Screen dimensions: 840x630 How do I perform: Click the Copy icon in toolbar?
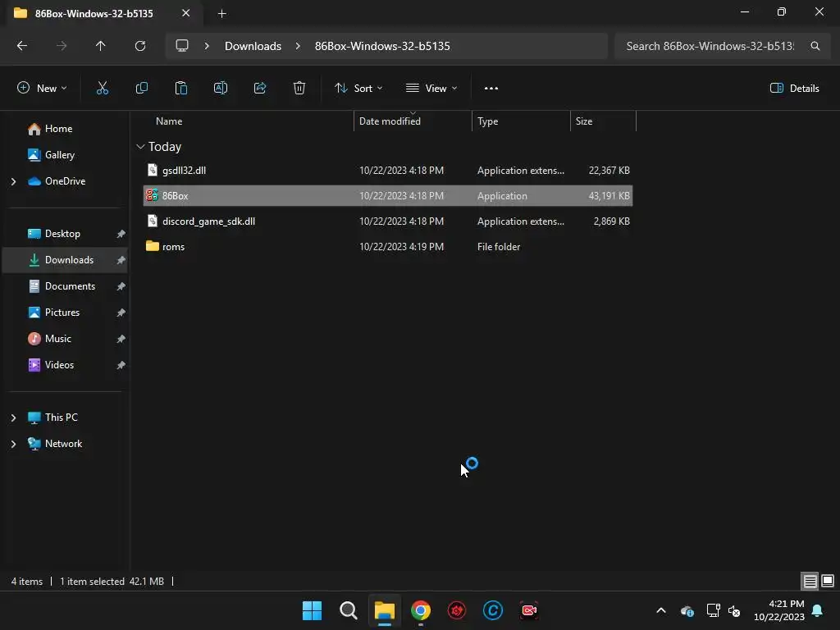(141, 89)
